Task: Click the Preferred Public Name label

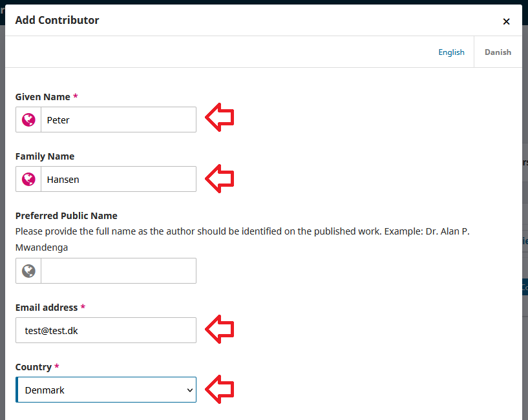Action: [x=66, y=216]
